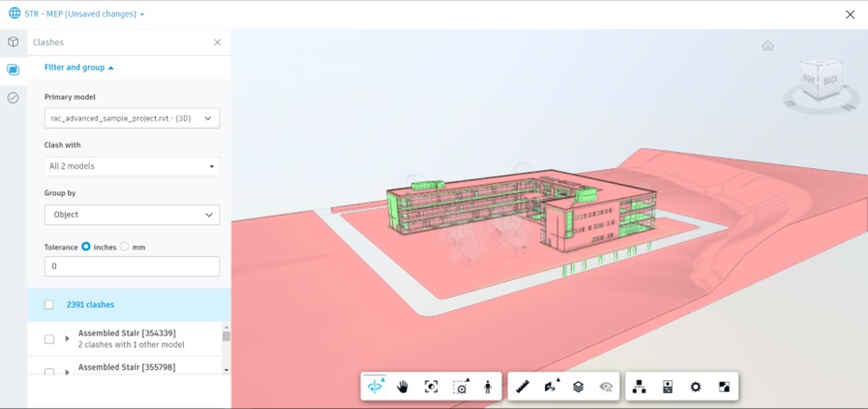Toggle full screen mode icon
Image resolution: width=868 pixels, height=409 pixels.
pyautogui.click(x=724, y=387)
